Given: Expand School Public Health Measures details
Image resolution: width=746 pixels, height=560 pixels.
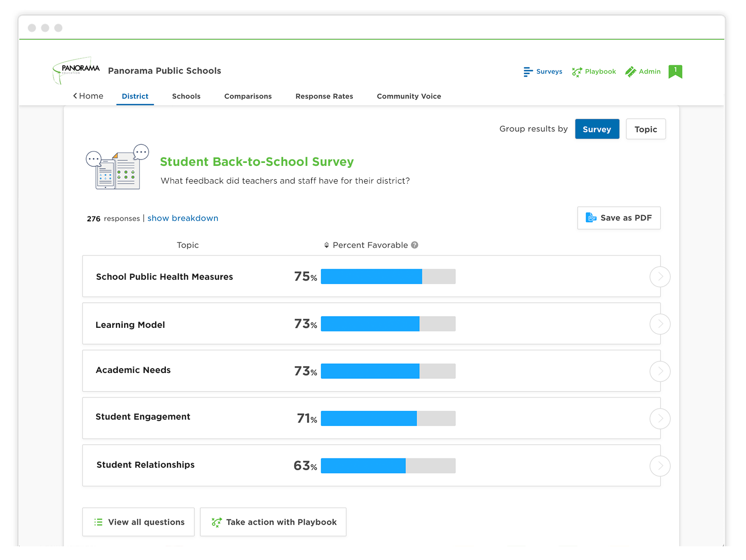Looking at the screenshot, I should coord(660,276).
